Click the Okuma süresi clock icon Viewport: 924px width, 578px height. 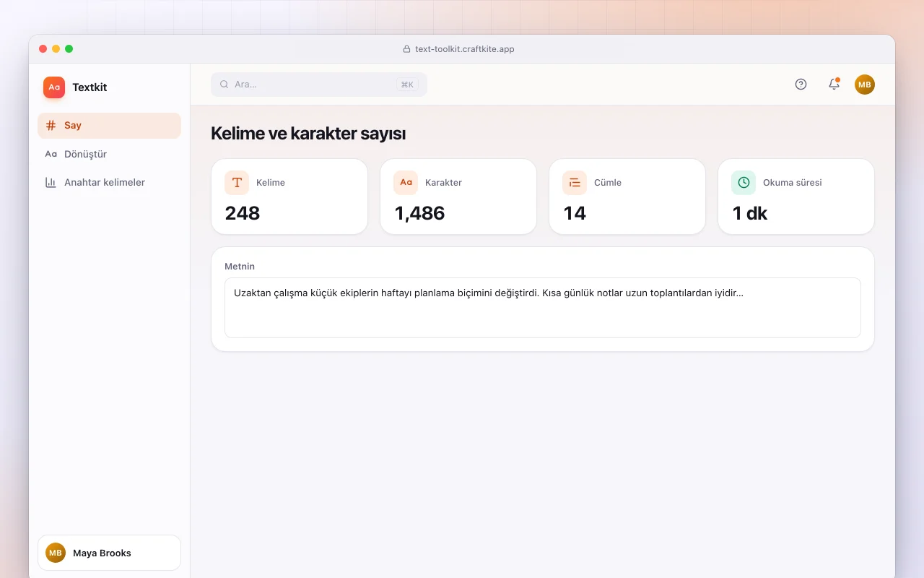[x=744, y=183]
